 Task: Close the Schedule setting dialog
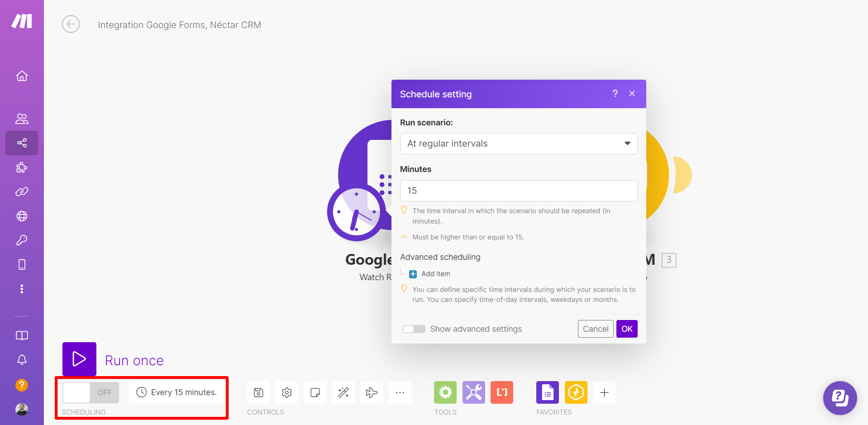pyautogui.click(x=632, y=93)
